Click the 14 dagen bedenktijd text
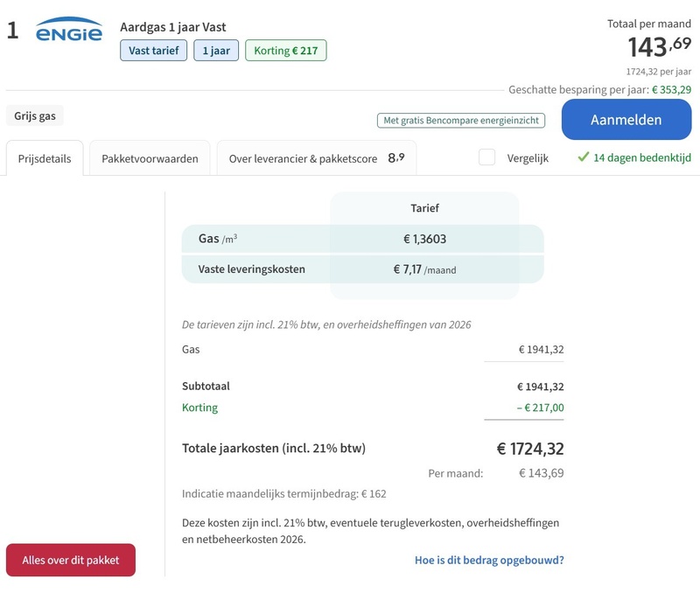This screenshot has height=593, width=700. coord(642,157)
